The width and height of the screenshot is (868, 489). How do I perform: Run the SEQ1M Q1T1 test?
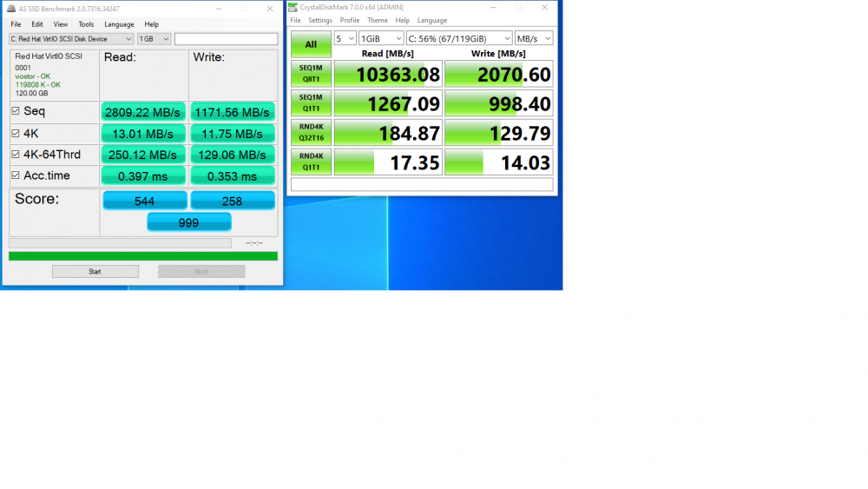point(311,103)
